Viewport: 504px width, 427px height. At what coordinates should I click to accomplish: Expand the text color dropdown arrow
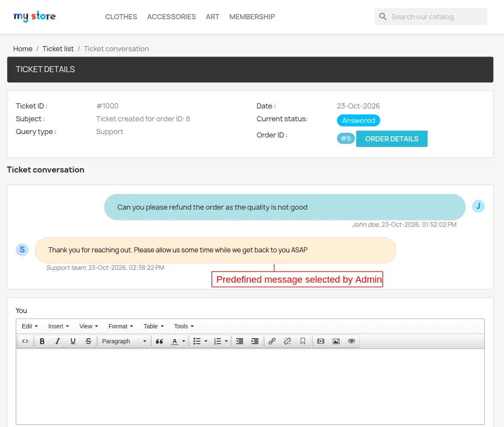[x=184, y=341]
